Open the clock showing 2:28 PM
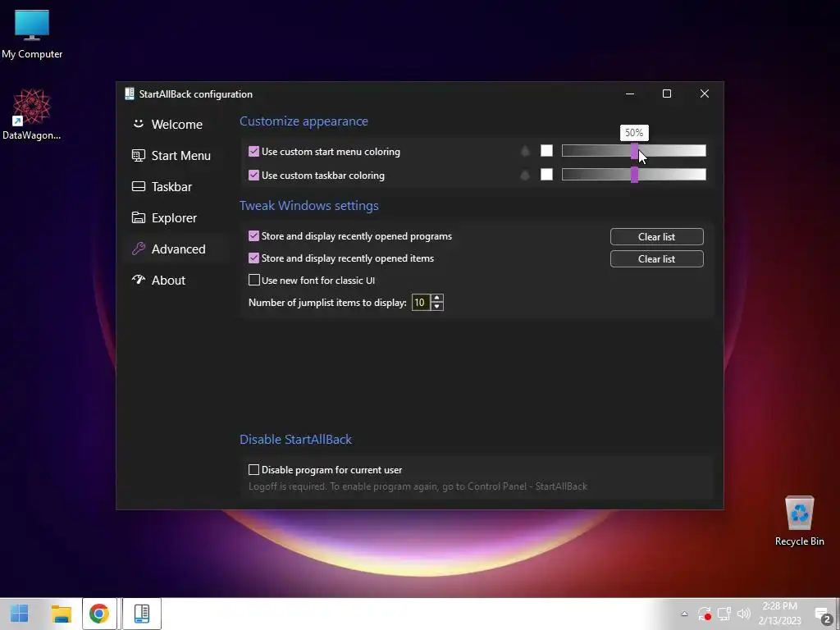 click(780, 614)
